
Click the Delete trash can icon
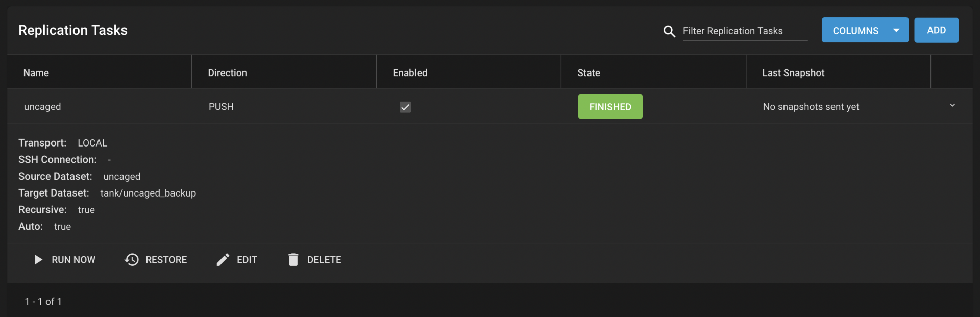293,260
